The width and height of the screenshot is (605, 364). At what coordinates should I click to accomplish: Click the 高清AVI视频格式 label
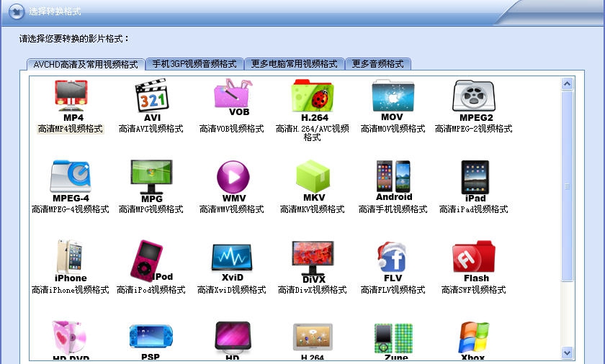click(x=151, y=129)
